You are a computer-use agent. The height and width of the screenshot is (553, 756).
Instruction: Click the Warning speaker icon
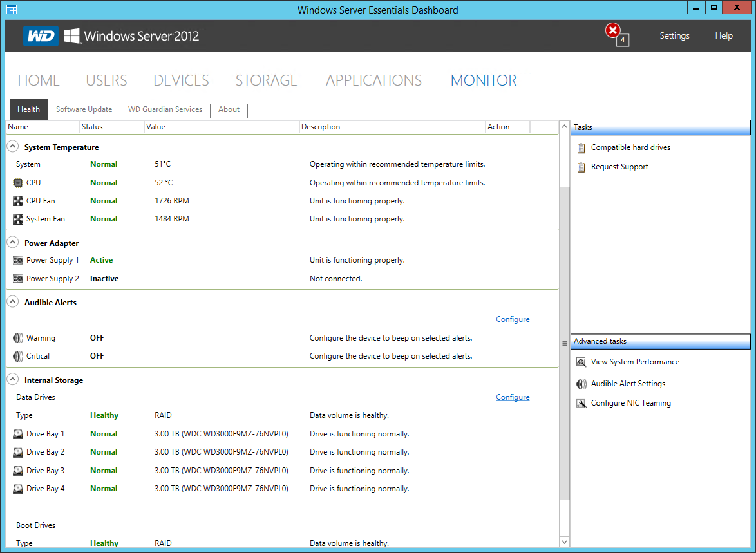click(18, 338)
